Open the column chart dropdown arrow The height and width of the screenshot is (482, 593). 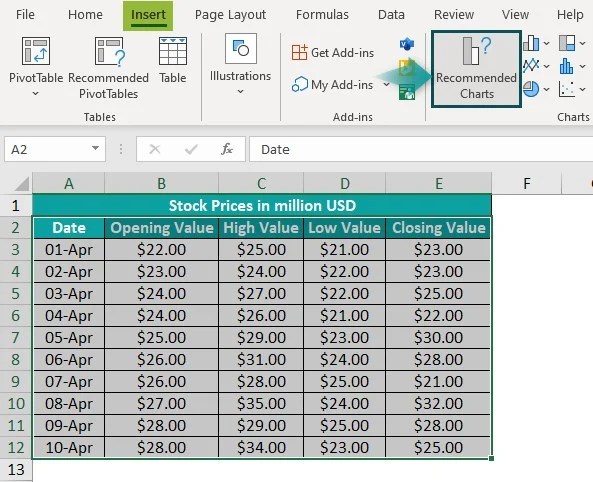[x=546, y=44]
